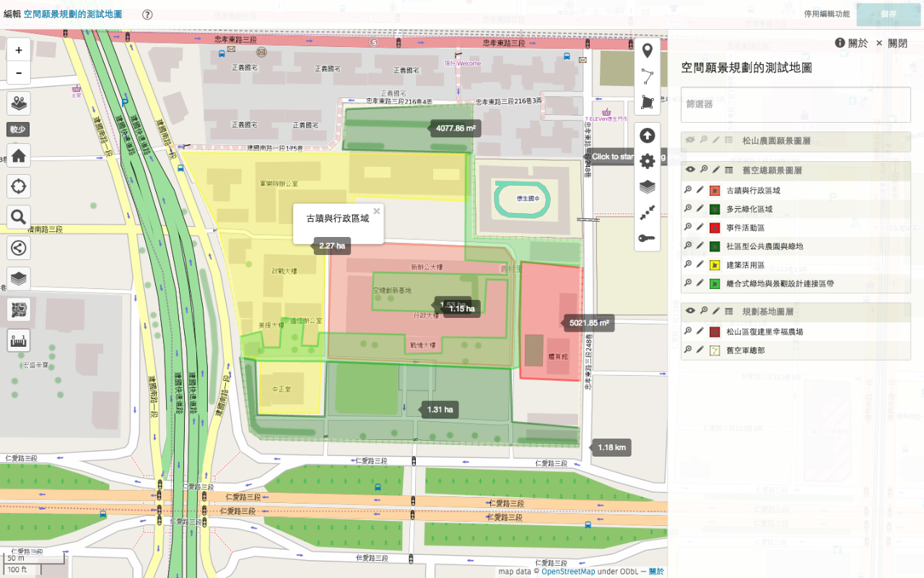924x578 pixels.
Task: Open the share and embed icon
Action: [x=18, y=248]
